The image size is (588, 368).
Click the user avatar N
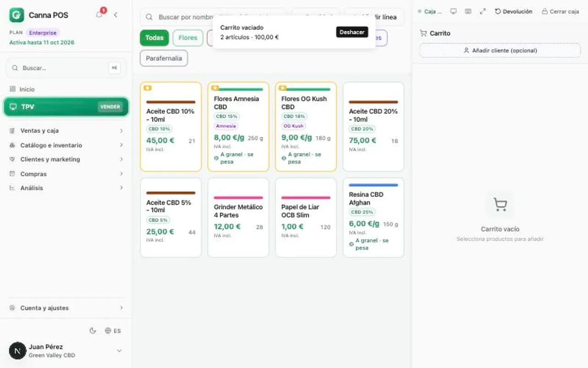tap(17, 351)
